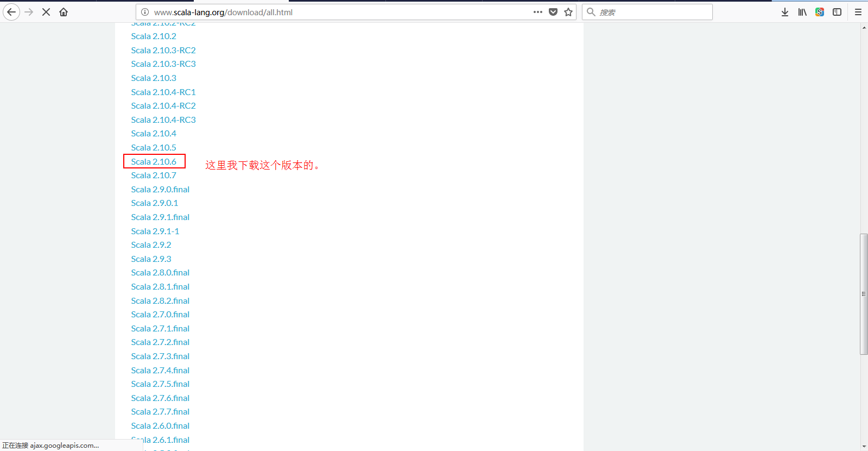Open the Firefox hamburger menu
868x451 pixels.
point(858,12)
